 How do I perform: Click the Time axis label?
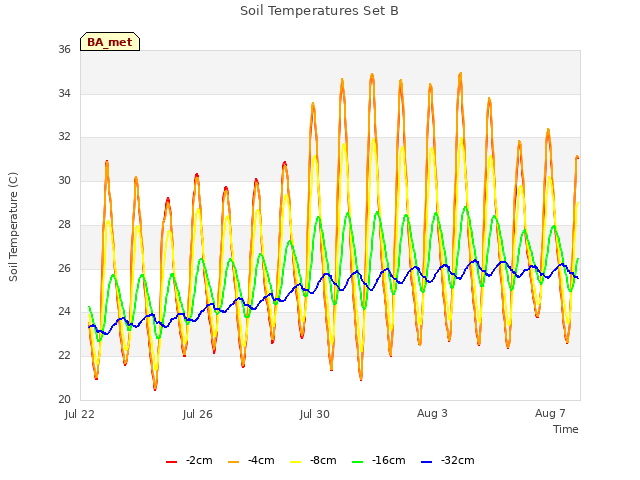[566, 429]
